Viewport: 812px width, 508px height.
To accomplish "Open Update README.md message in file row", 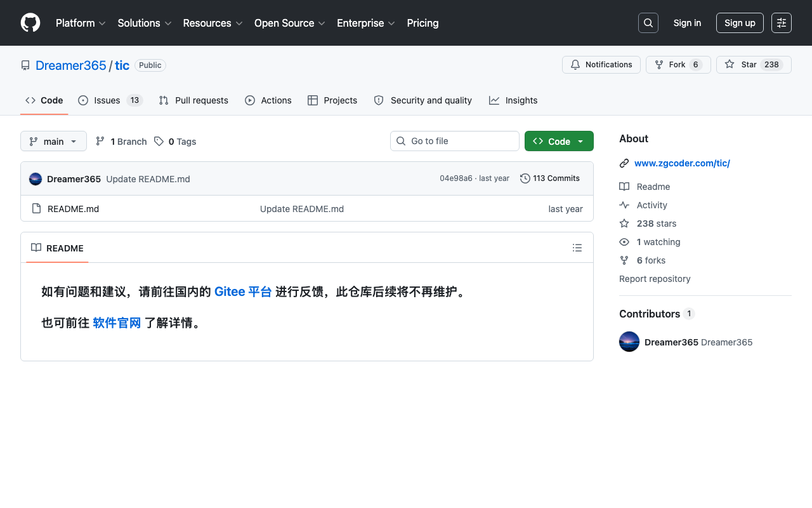I will pos(302,208).
